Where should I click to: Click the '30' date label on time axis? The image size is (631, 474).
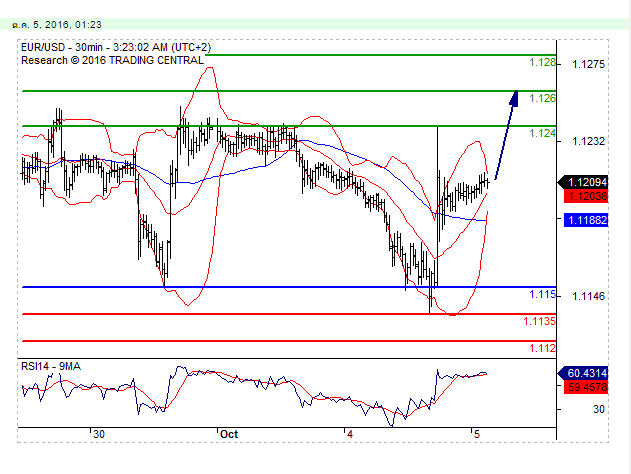[99, 435]
